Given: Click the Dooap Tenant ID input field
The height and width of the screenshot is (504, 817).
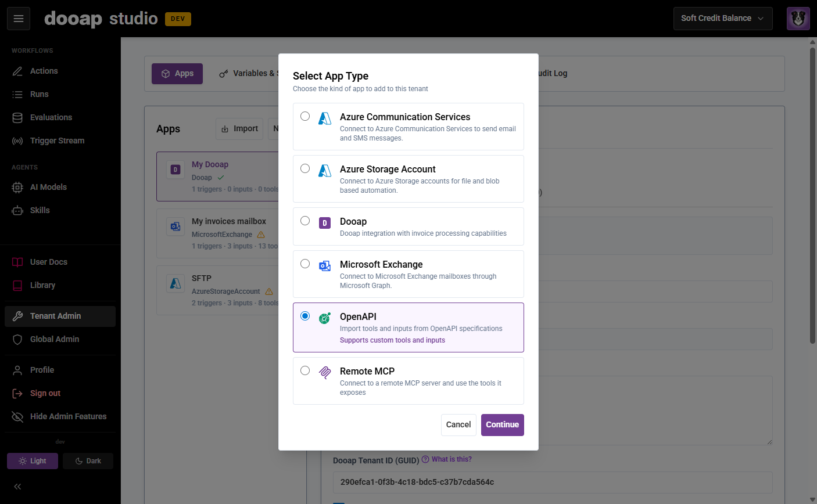Looking at the screenshot, I should tap(553, 483).
